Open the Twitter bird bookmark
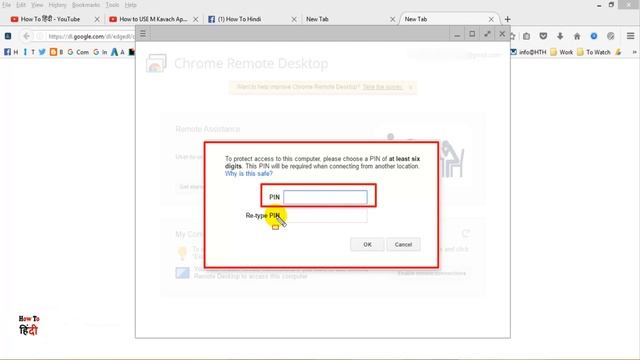 pyautogui.click(x=42, y=52)
